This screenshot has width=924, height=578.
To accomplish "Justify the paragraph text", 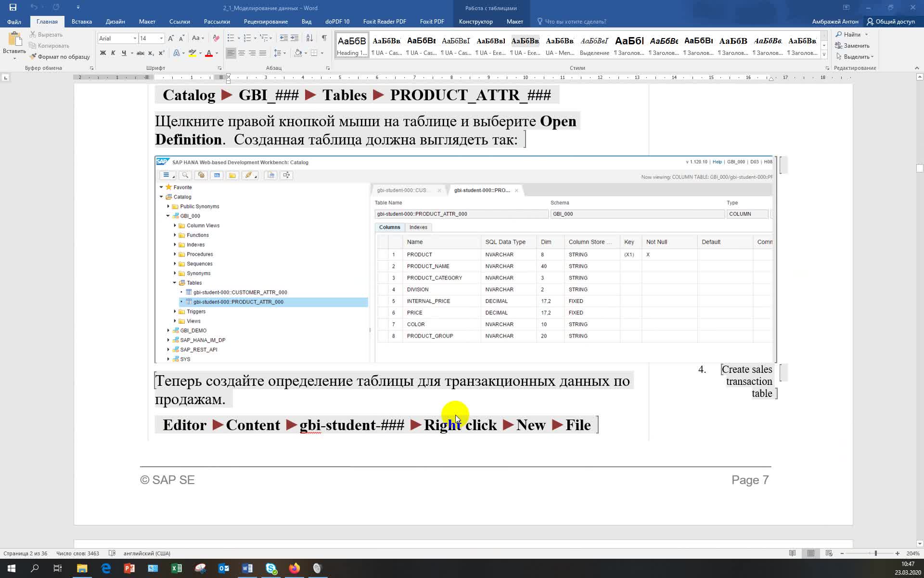I will pyautogui.click(x=263, y=53).
